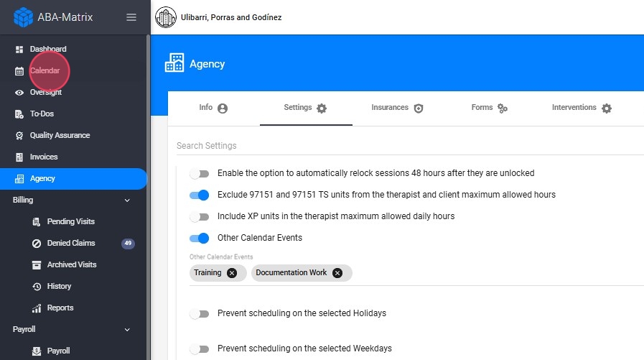The height and width of the screenshot is (360, 644).
Task: Click the Oversight eye icon
Action: tap(19, 93)
